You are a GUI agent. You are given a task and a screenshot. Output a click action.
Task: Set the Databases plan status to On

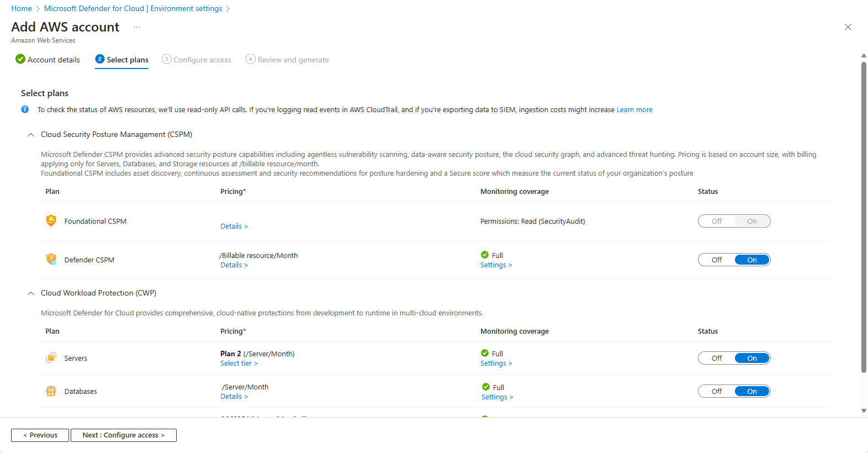point(752,391)
